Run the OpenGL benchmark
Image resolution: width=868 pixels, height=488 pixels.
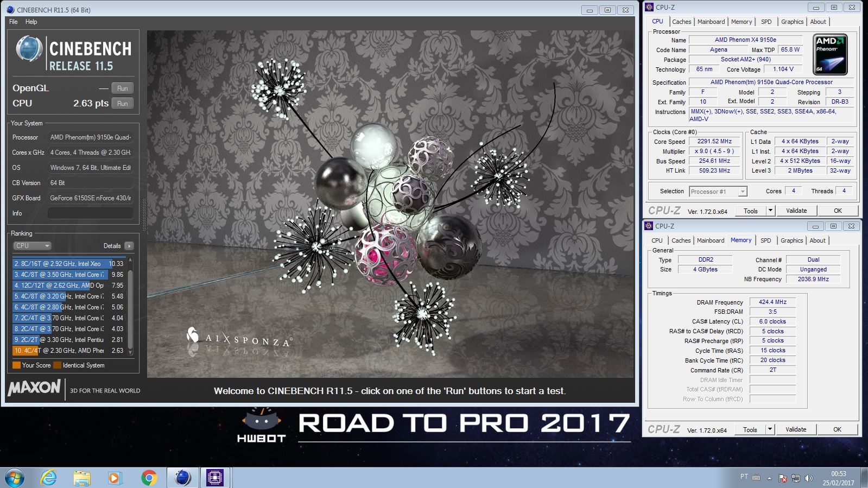[x=123, y=88]
